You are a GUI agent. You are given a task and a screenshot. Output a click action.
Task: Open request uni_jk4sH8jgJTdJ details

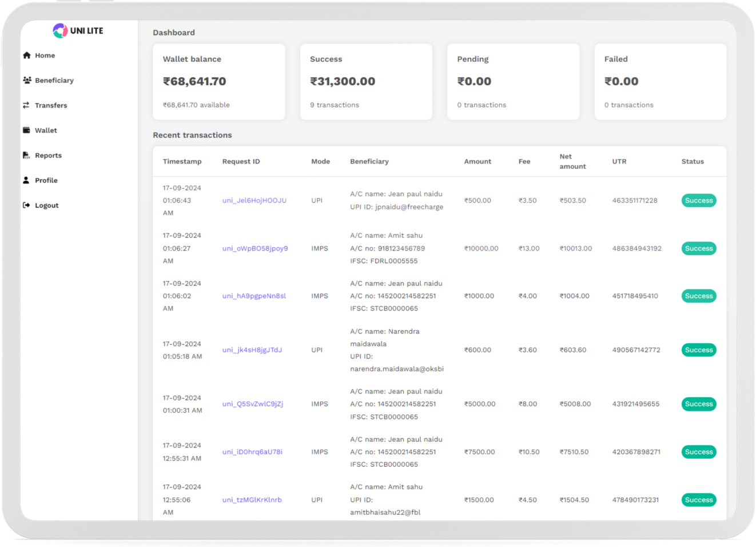[252, 350]
